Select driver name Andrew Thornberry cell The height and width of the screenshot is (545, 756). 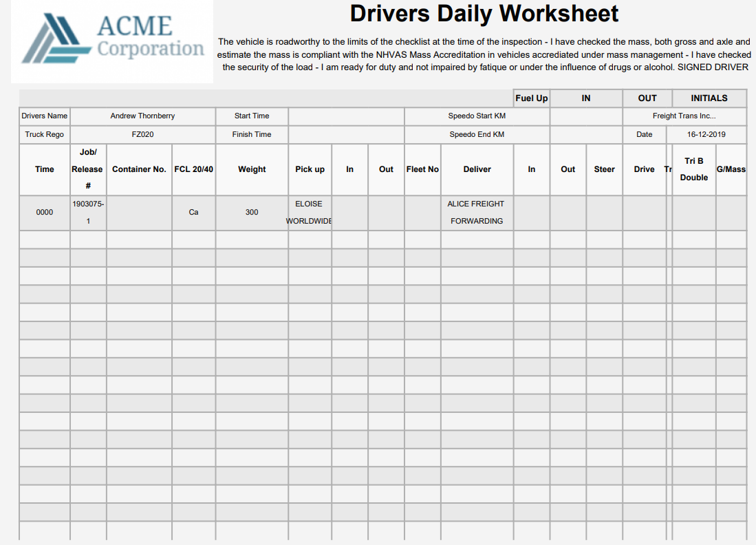tap(142, 116)
